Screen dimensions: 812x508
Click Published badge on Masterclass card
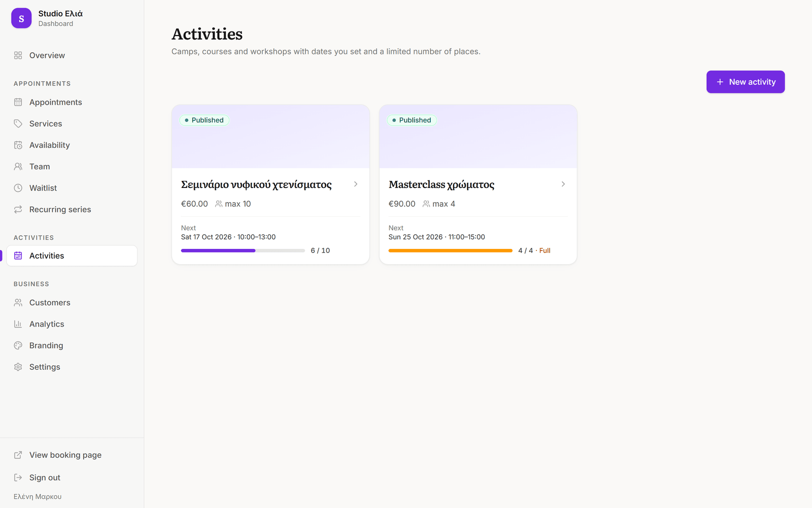pyautogui.click(x=412, y=120)
